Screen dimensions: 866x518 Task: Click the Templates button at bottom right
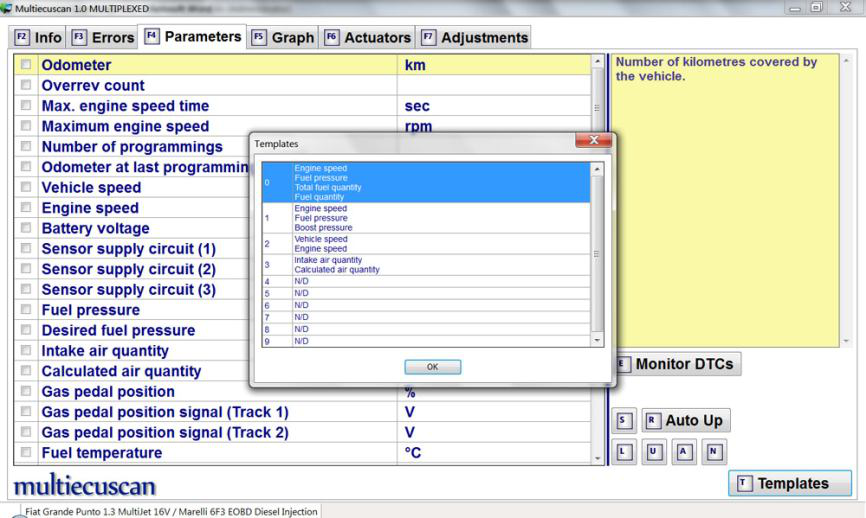click(790, 483)
